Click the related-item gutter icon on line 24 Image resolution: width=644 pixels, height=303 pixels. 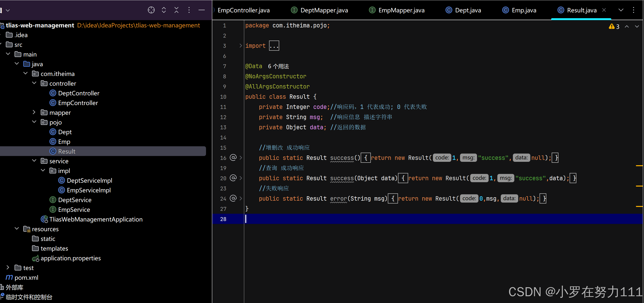click(x=233, y=198)
